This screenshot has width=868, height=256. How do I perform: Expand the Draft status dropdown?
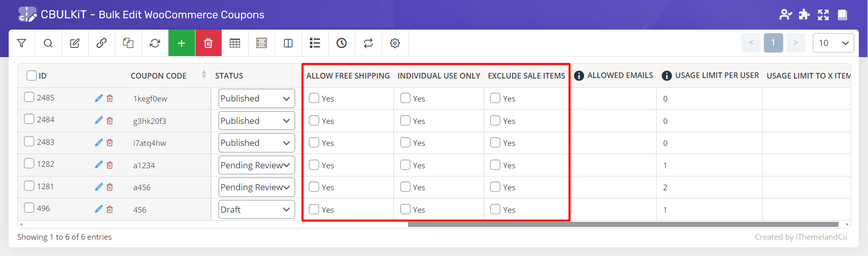pos(256,210)
